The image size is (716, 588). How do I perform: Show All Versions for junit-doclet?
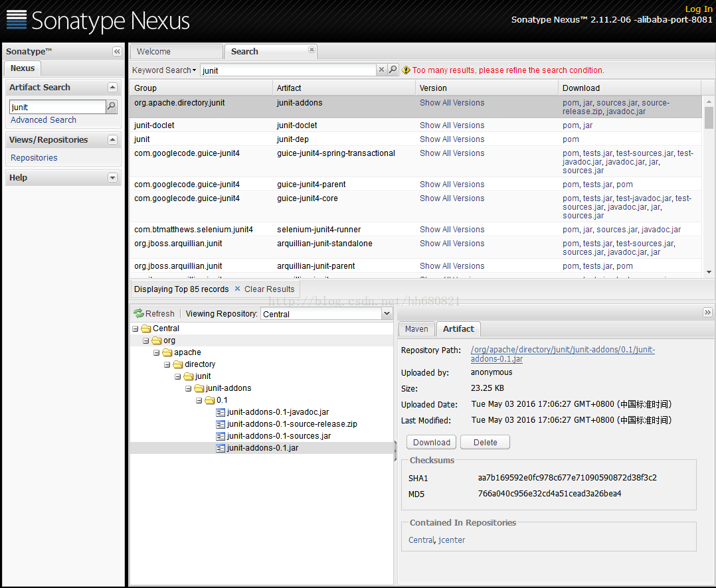[x=452, y=125]
